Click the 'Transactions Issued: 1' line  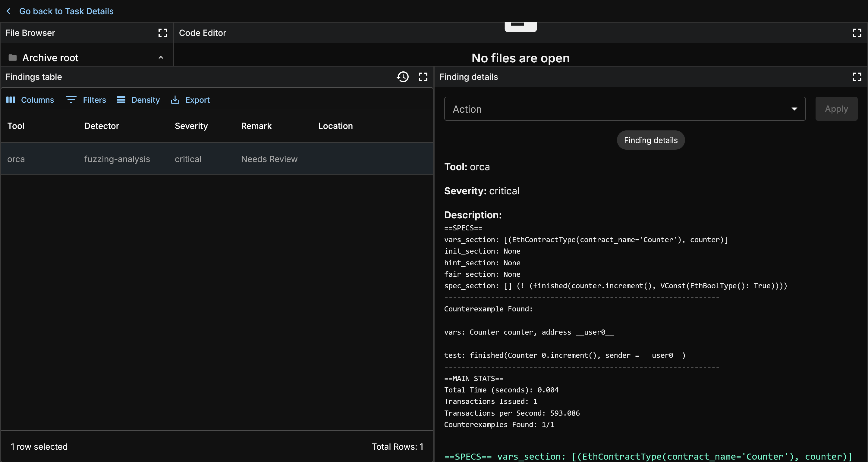pos(491,401)
